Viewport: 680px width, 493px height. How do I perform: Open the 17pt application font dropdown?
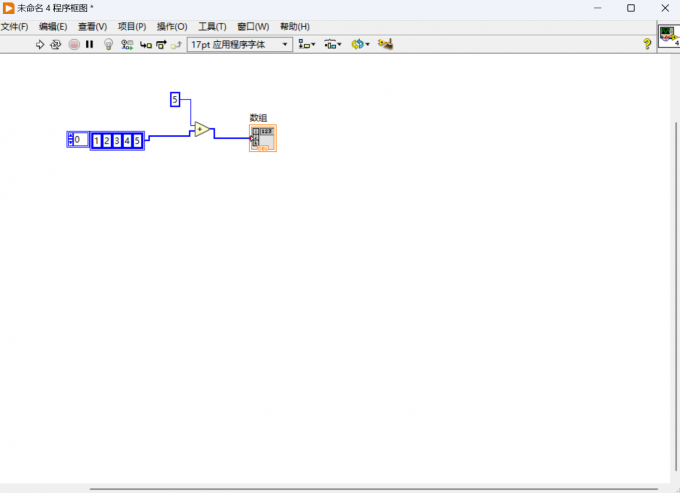point(240,45)
